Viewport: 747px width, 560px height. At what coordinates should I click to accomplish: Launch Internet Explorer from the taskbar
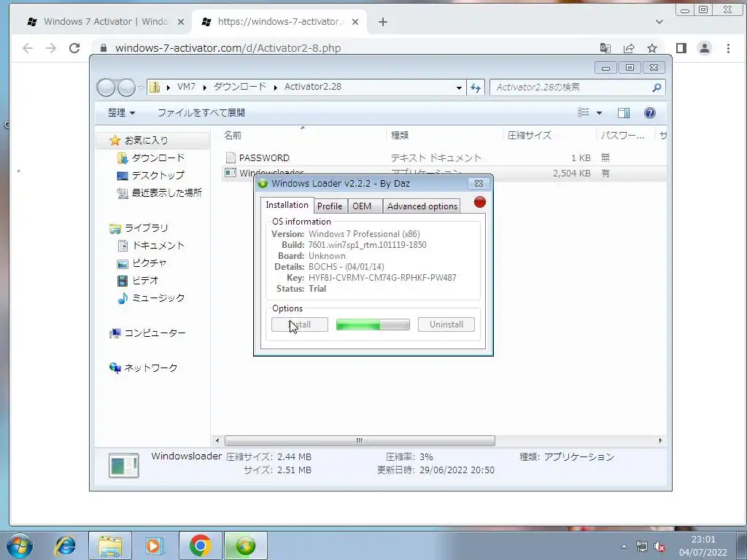tap(65, 545)
